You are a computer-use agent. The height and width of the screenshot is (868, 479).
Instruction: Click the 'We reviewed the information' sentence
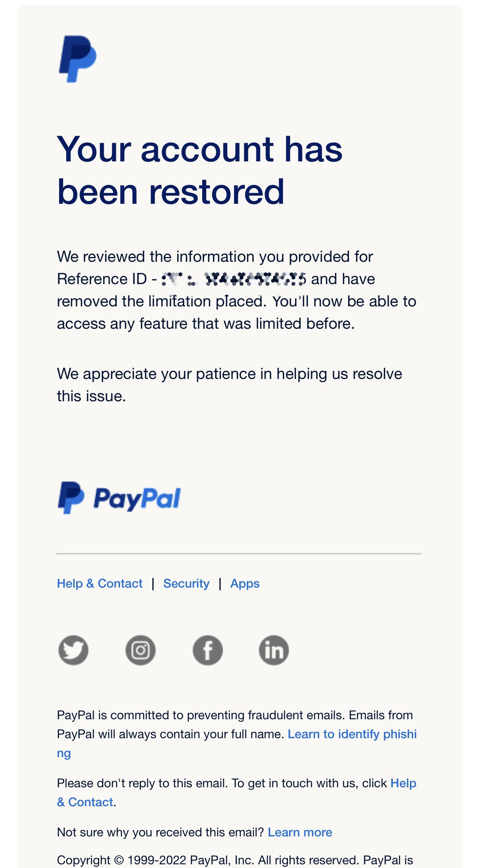click(x=215, y=257)
